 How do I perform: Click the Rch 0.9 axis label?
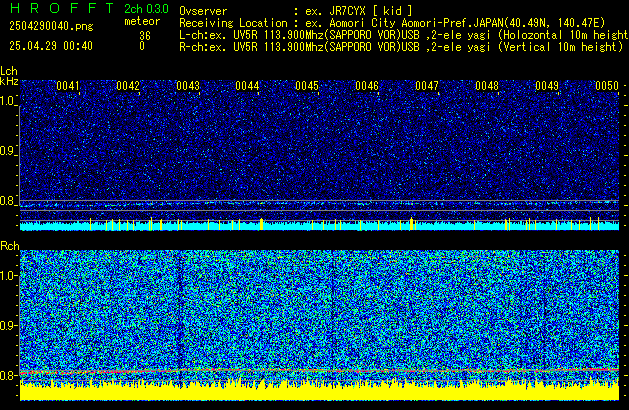click(x=7, y=325)
